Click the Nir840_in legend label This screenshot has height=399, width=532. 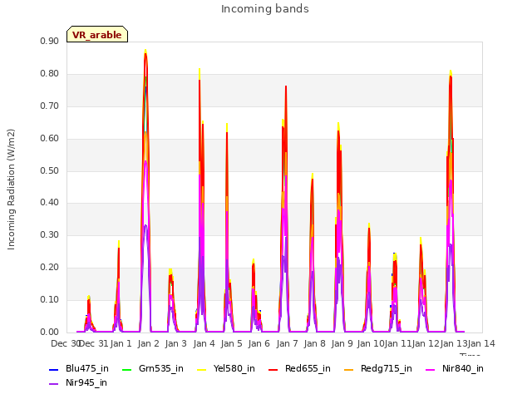click(x=462, y=369)
